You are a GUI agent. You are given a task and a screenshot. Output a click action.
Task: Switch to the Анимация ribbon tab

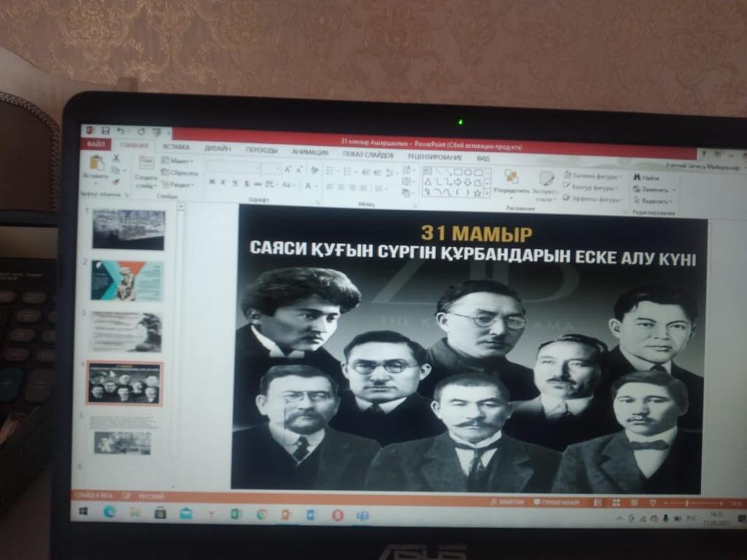click(x=310, y=152)
